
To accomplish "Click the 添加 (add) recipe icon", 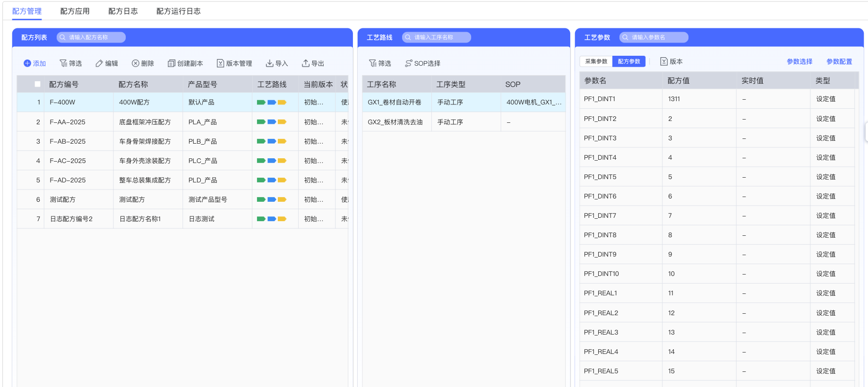I will (x=27, y=63).
